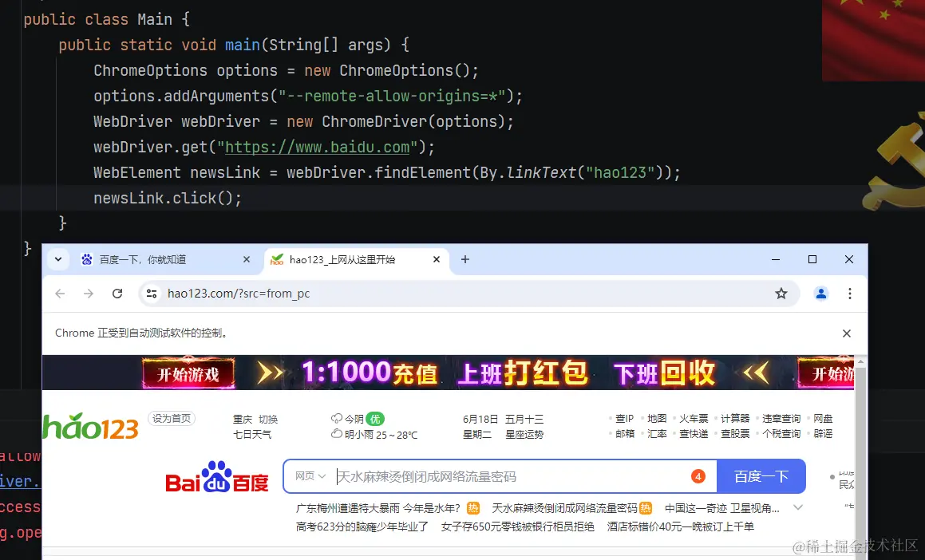The width and height of the screenshot is (925, 560).
Task: Open the 地图 link
Action: 657,419
